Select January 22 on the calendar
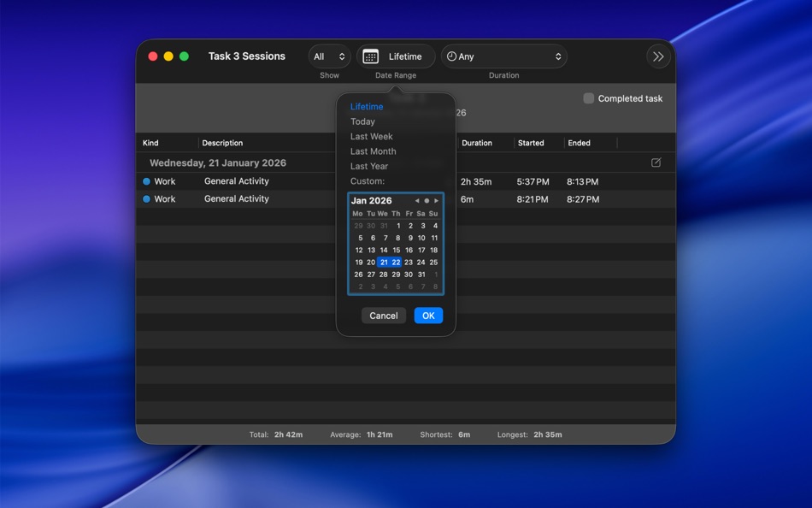 pyautogui.click(x=396, y=262)
